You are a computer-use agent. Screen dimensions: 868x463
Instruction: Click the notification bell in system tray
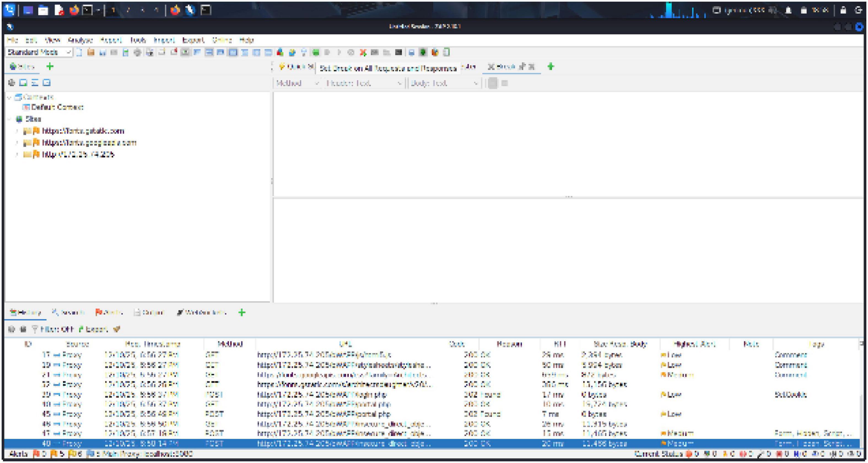click(788, 10)
